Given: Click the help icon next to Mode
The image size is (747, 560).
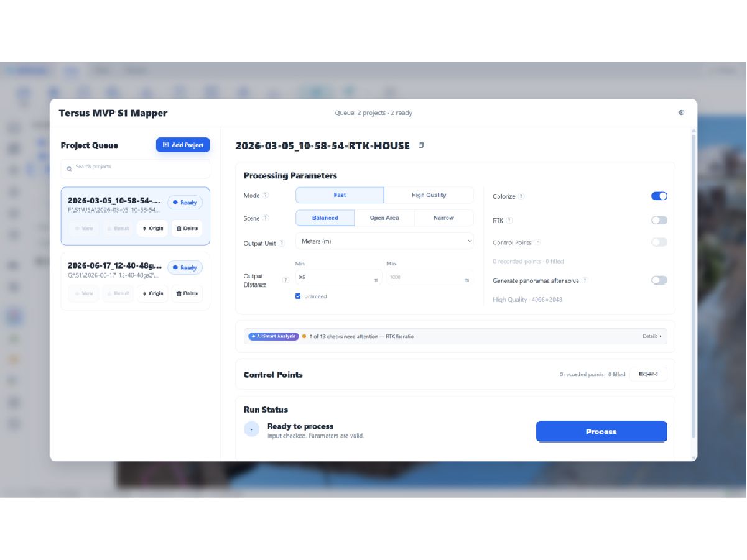Looking at the screenshot, I should click(x=266, y=195).
